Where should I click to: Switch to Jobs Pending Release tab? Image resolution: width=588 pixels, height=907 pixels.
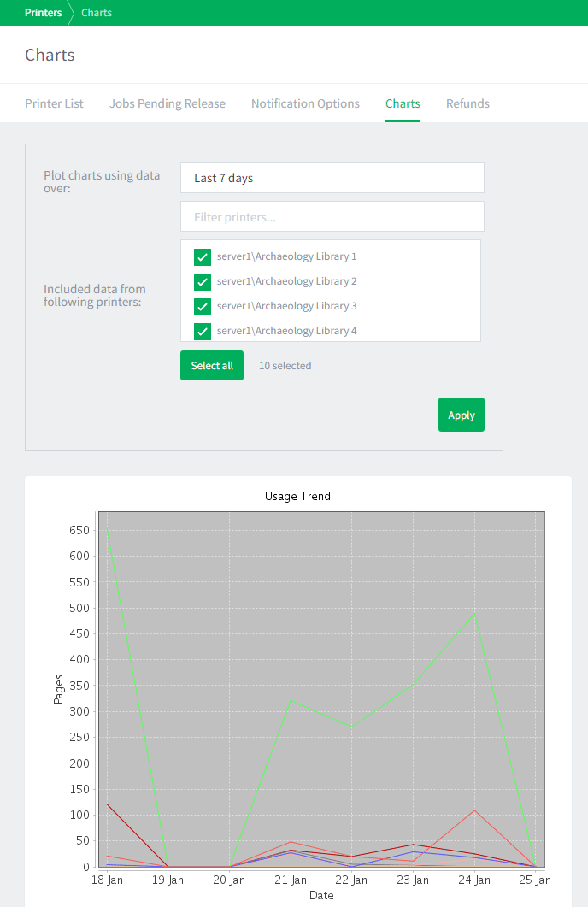168,103
